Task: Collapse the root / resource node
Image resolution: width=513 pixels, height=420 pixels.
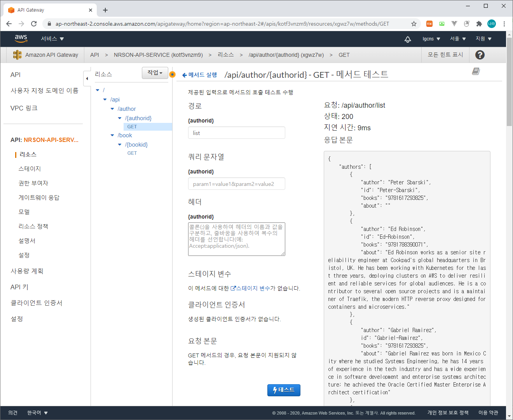Action: coord(98,90)
